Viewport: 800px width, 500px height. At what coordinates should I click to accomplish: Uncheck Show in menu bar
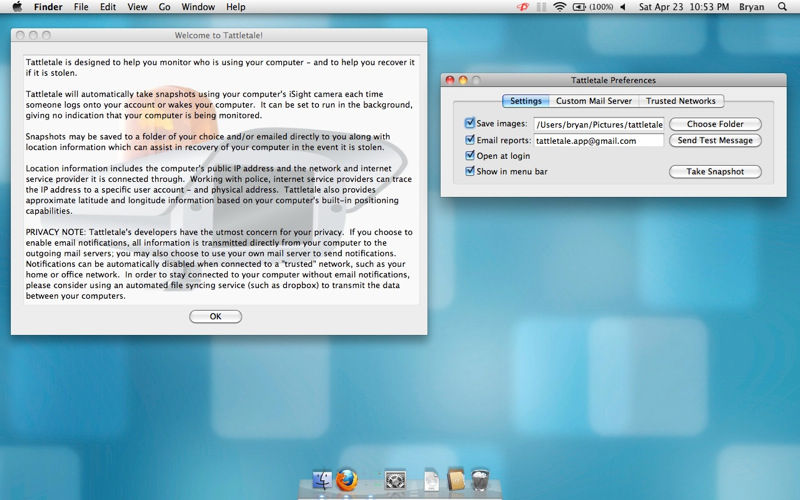pyautogui.click(x=470, y=171)
